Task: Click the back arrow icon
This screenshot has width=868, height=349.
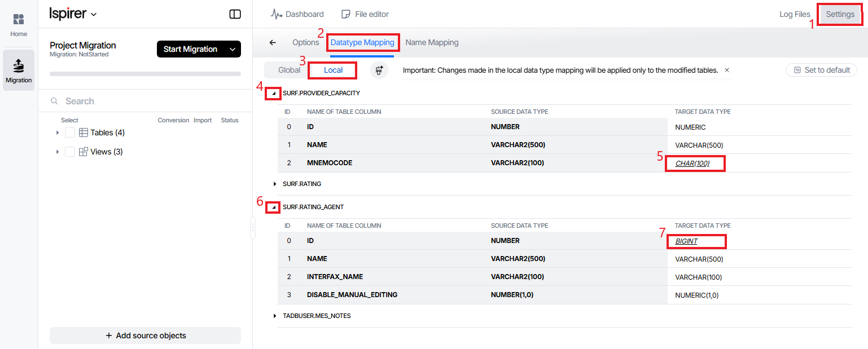Action: click(273, 42)
